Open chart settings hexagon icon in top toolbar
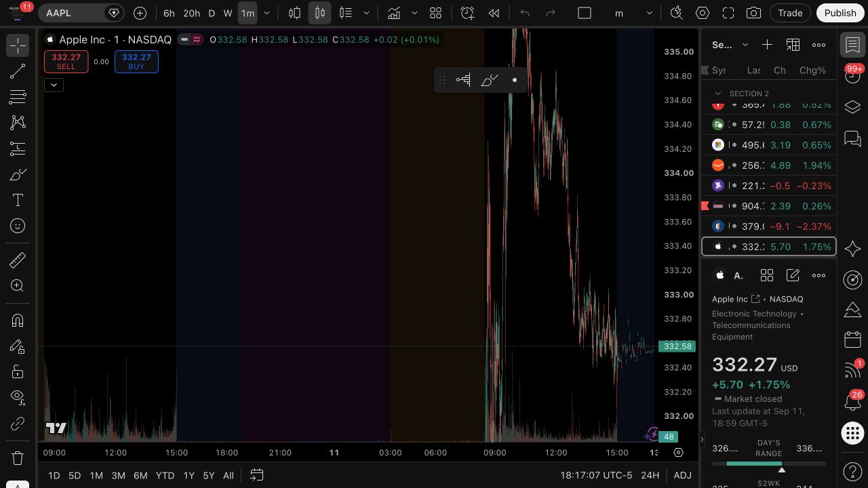The width and height of the screenshot is (868, 488). click(x=703, y=13)
